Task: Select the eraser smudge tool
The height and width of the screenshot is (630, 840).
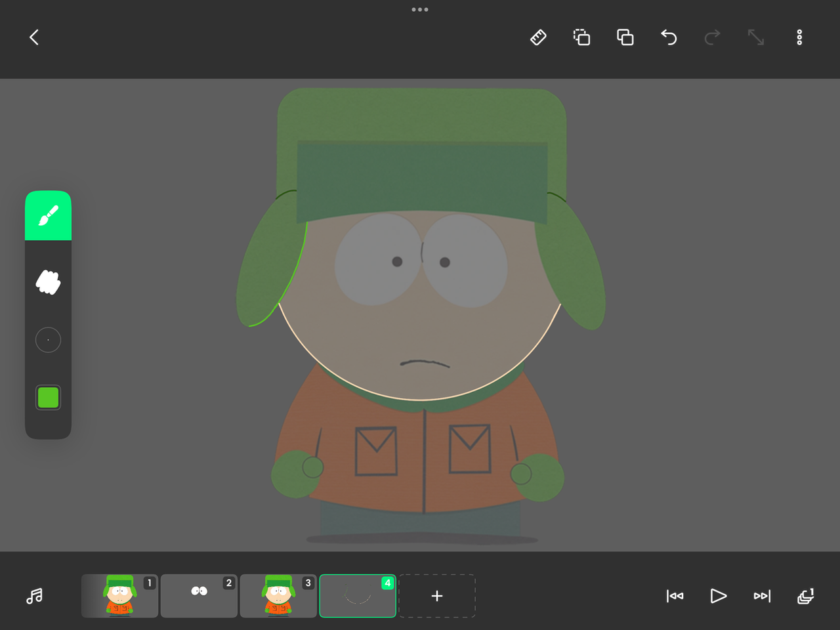Action: (48, 282)
